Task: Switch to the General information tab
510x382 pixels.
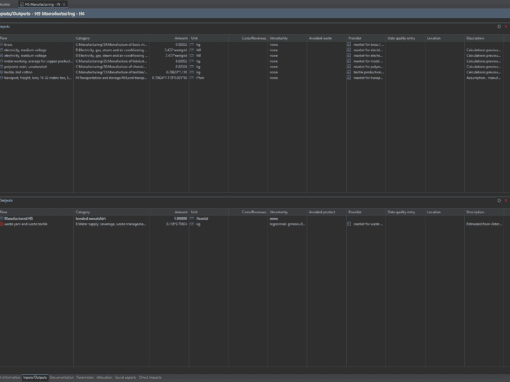Action: [x=10, y=378]
